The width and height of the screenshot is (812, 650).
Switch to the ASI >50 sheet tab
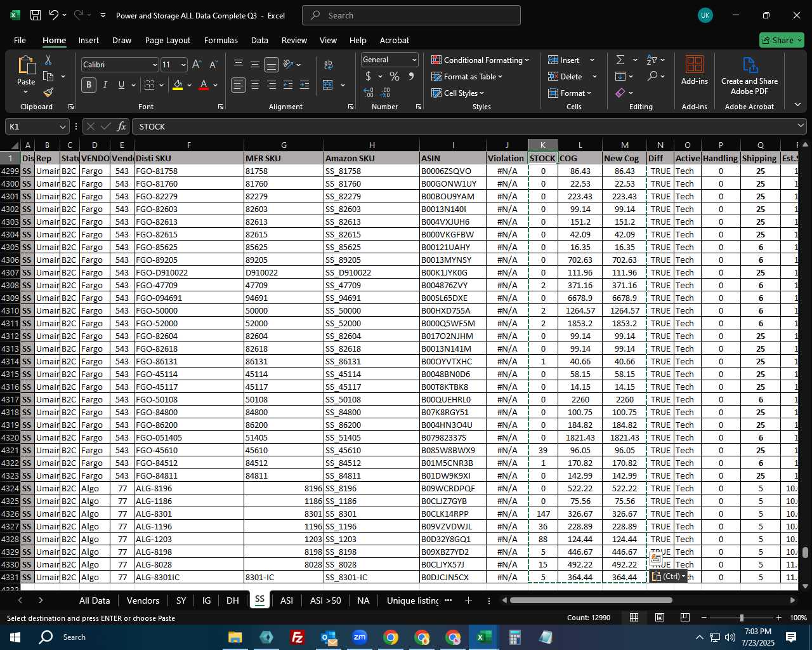(325, 600)
